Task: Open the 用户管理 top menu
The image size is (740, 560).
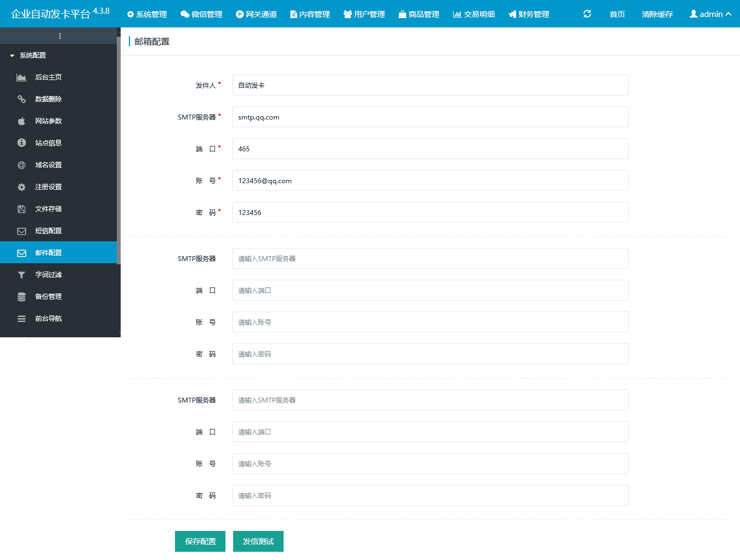Action: tap(364, 14)
